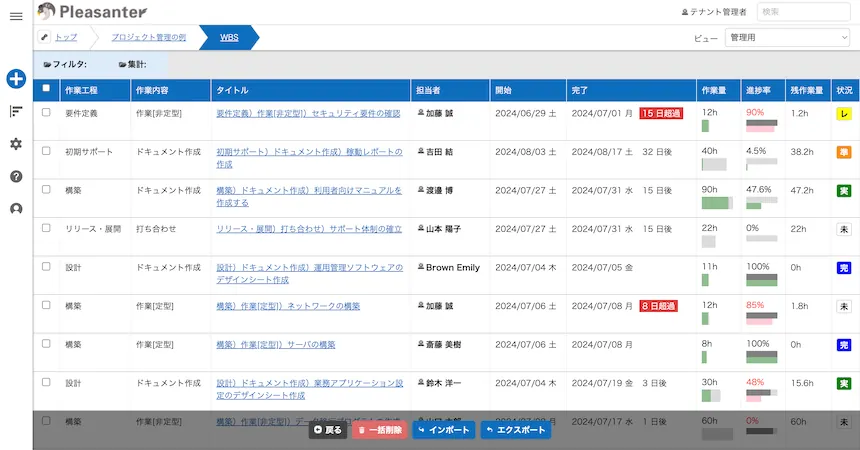Check the サーバの構築 row checkbox
The height and width of the screenshot is (450, 860).
tap(46, 344)
